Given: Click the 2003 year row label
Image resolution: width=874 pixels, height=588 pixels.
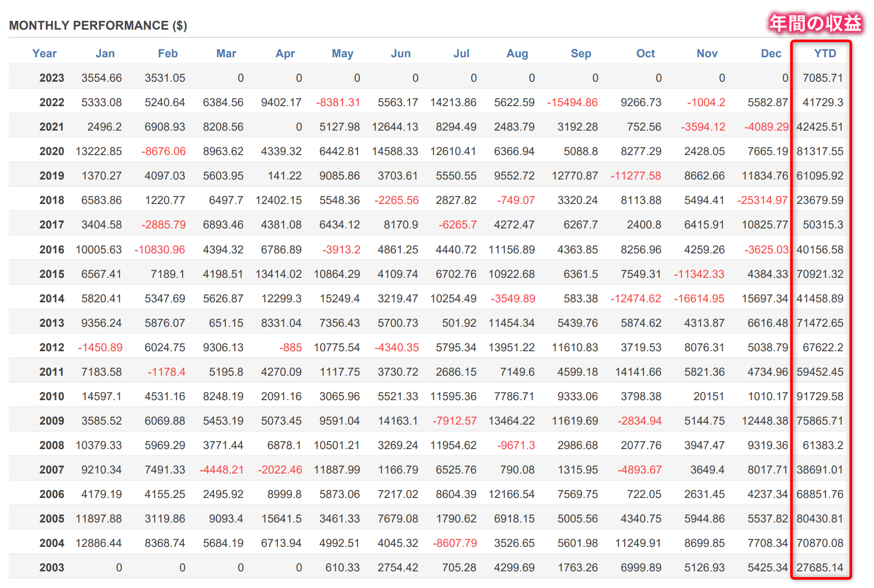Looking at the screenshot, I should point(52,568).
